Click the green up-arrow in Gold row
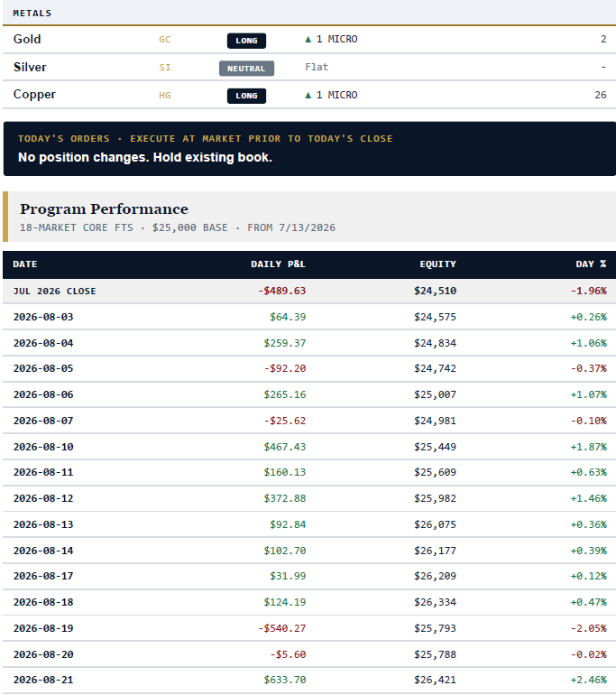The image size is (616, 695). pos(308,39)
